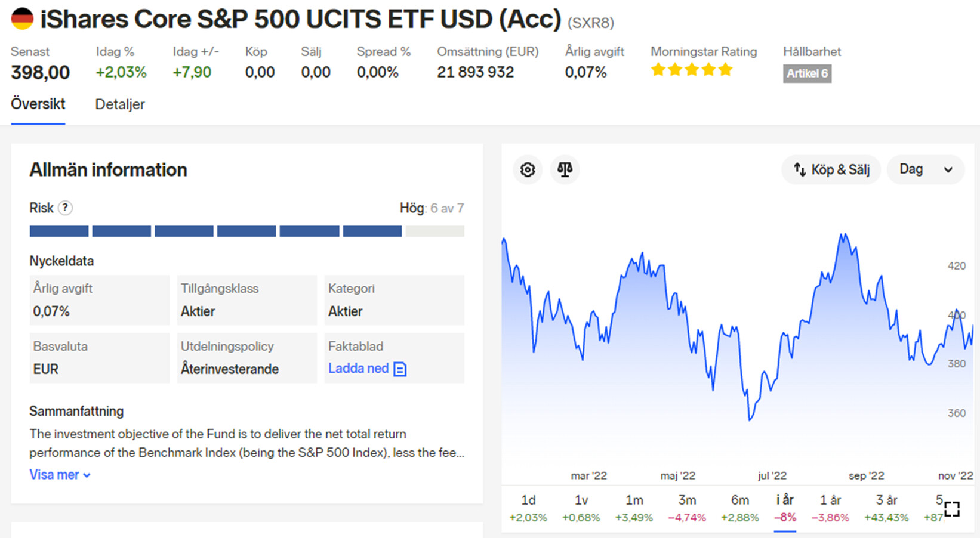Viewport: 980px width, 538px height.
Task: Switch to the Detaljer tab
Action: 120,104
